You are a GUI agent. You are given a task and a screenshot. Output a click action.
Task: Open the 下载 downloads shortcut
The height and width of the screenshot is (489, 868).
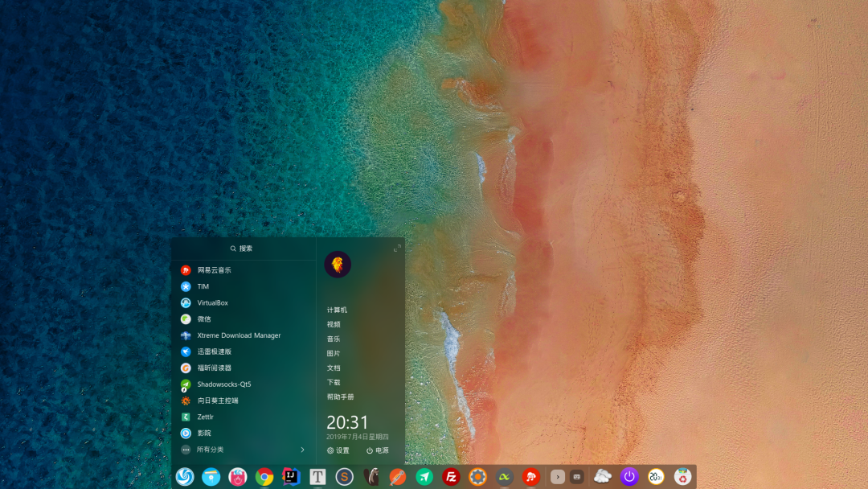point(332,382)
